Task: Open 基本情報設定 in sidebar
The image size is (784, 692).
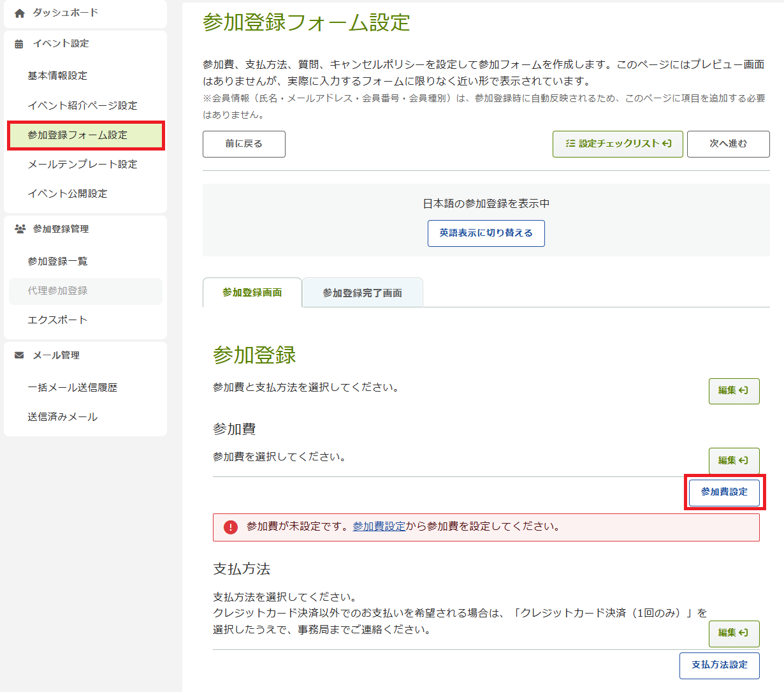Action: pyautogui.click(x=57, y=76)
